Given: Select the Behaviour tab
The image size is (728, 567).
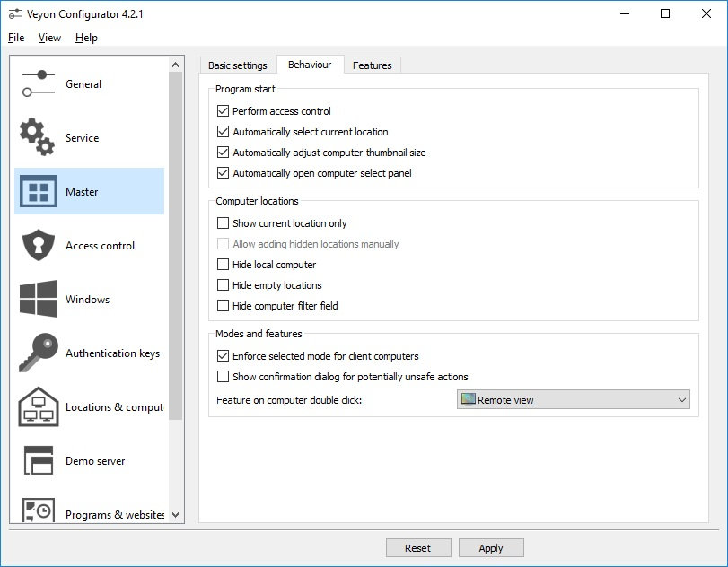Looking at the screenshot, I should 310,65.
